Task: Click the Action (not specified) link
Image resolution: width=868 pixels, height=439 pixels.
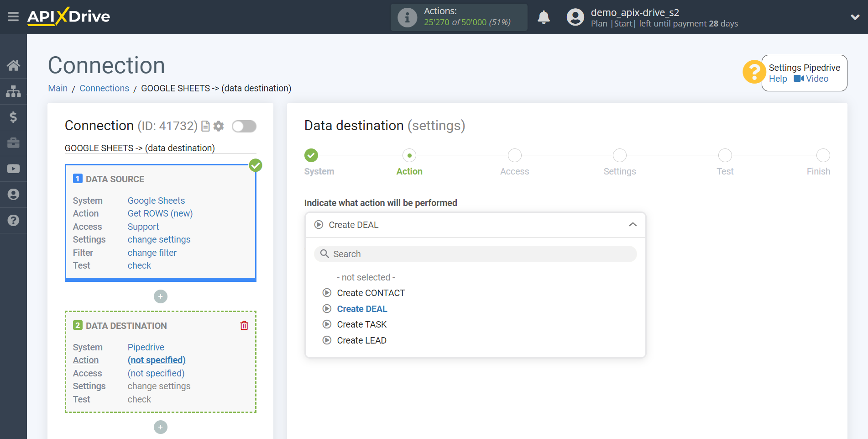Action: [x=157, y=360]
